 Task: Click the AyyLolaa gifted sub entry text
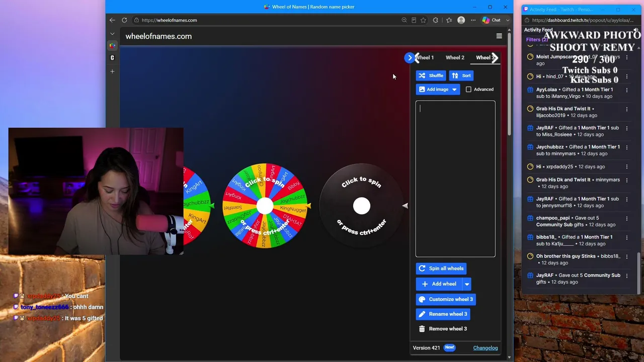tap(575, 93)
